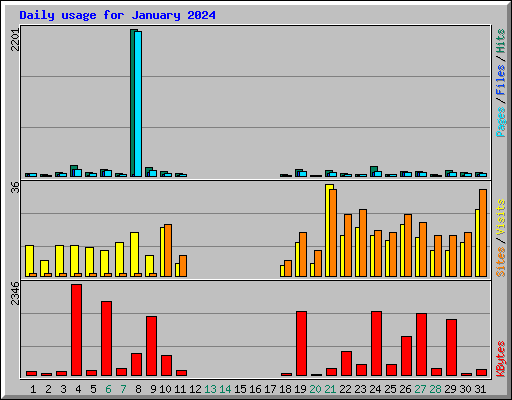Screen dimensions: 512x400
Task: Click day label 16 on x-axis
Action: pos(255,389)
